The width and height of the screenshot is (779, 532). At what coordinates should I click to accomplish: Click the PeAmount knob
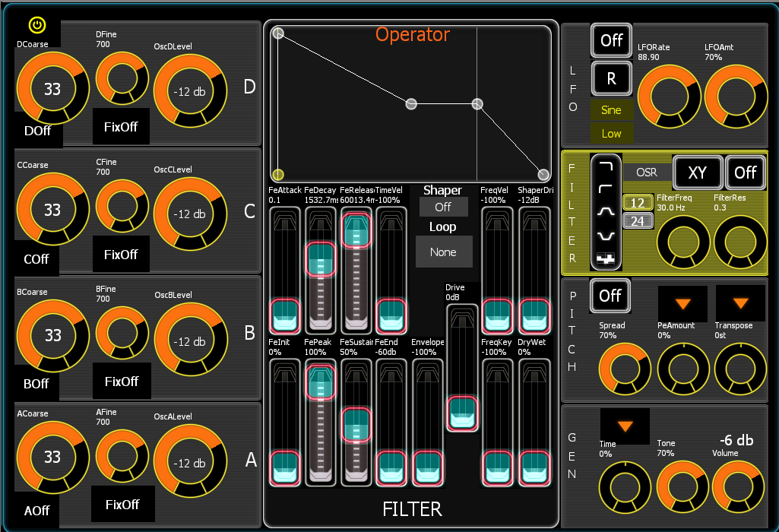(683, 369)
